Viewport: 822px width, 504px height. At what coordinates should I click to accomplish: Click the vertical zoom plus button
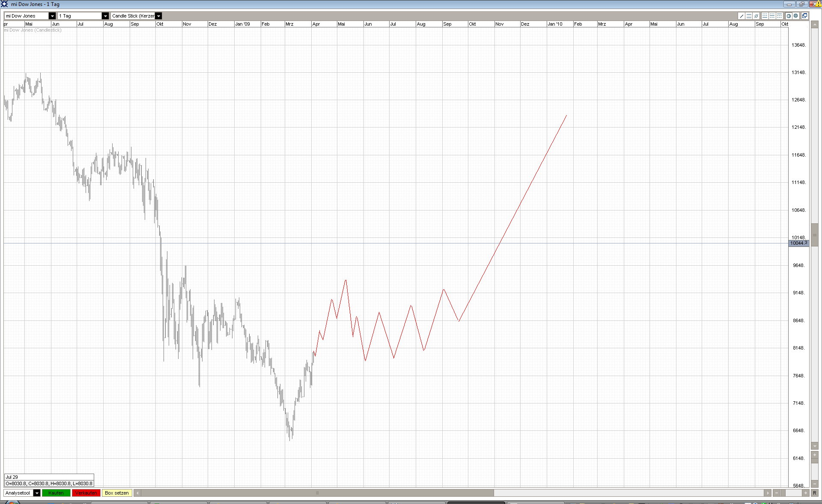coord(814,455)
